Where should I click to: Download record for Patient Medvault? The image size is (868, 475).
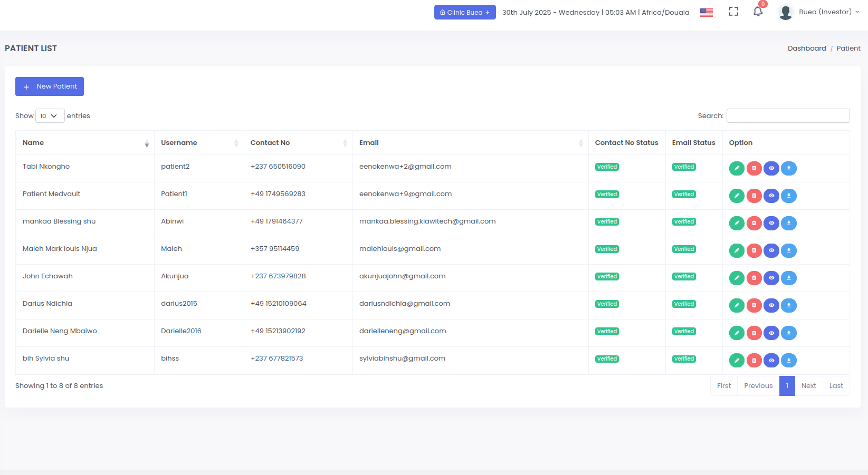tap(789, 196)
